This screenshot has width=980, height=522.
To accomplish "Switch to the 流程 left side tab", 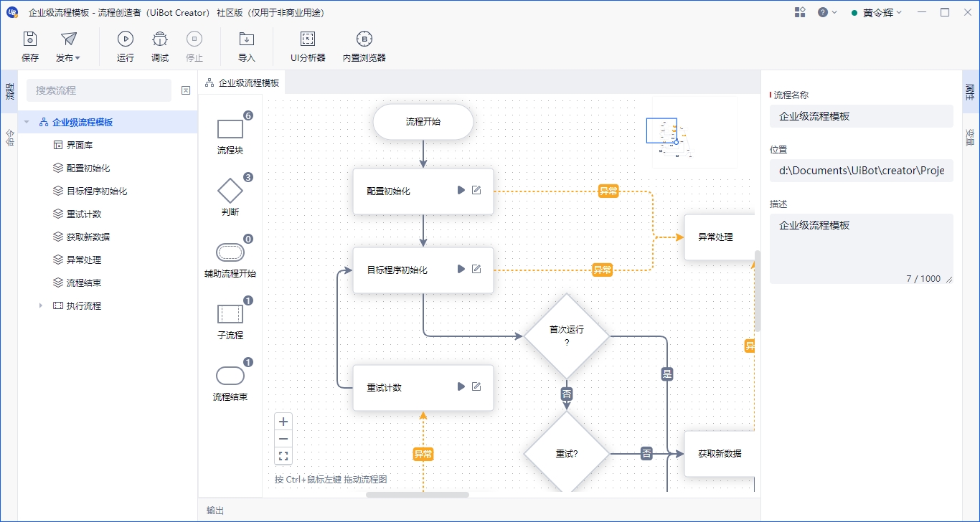I will tap(9, 91).
